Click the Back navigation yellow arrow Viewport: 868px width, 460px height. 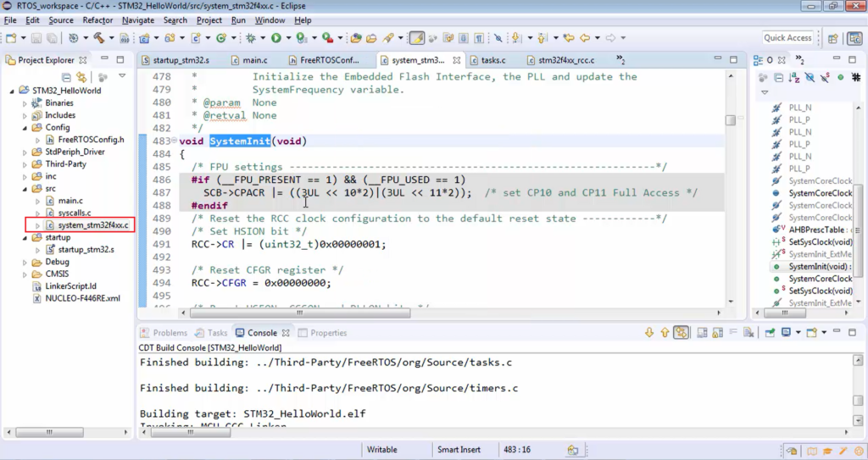coord(585,37)
